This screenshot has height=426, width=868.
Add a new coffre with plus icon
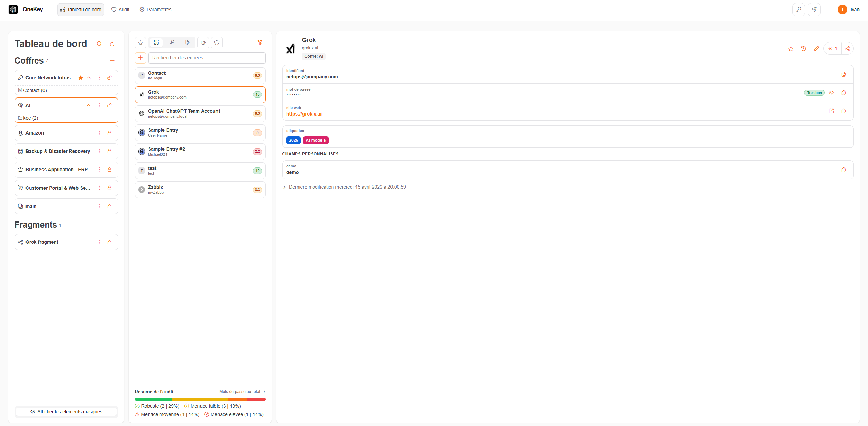[112, 61]
